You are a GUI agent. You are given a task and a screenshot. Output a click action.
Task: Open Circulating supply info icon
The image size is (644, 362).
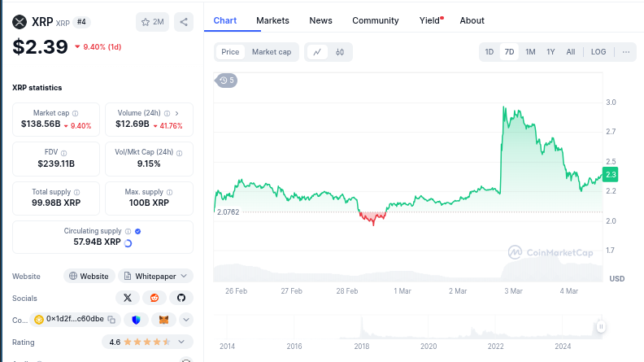click(128, 231)
